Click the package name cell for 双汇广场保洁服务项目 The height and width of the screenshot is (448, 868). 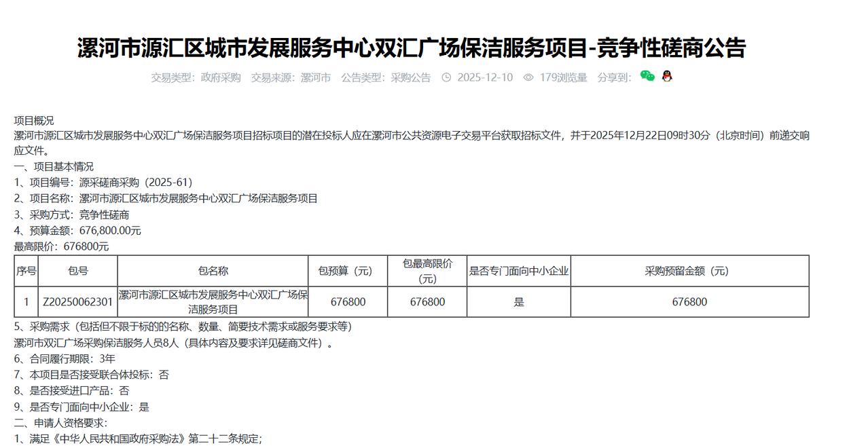[213, 301]
